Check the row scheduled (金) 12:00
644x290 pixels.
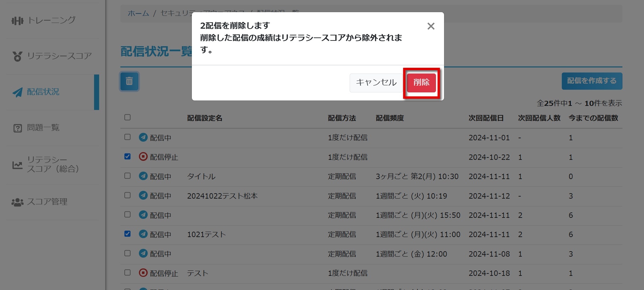[x=127, y=253]
